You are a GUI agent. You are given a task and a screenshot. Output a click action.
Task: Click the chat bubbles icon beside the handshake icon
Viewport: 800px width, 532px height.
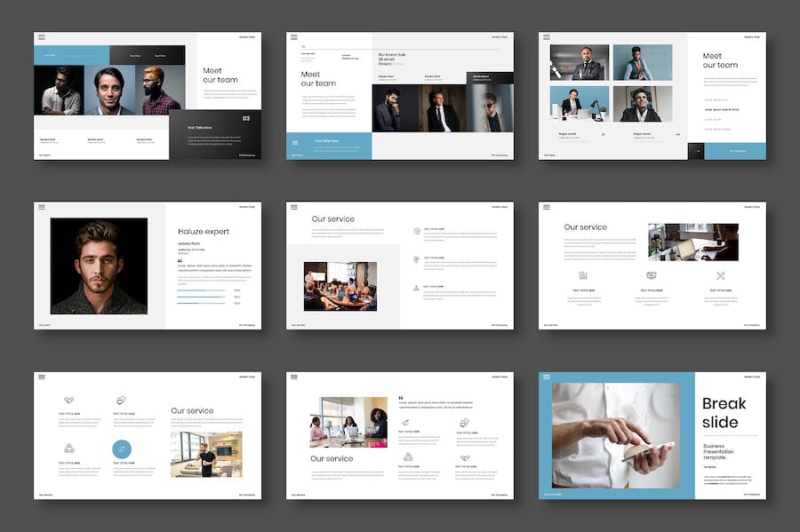(x=122, y=401)
